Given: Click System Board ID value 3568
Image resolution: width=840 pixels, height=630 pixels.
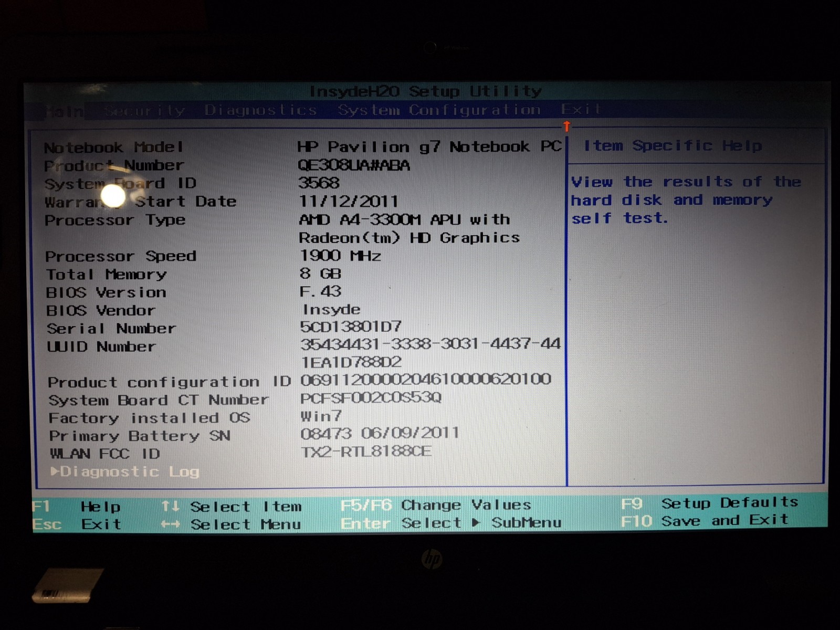Looking at the screenshot, I should coord(319,183).
